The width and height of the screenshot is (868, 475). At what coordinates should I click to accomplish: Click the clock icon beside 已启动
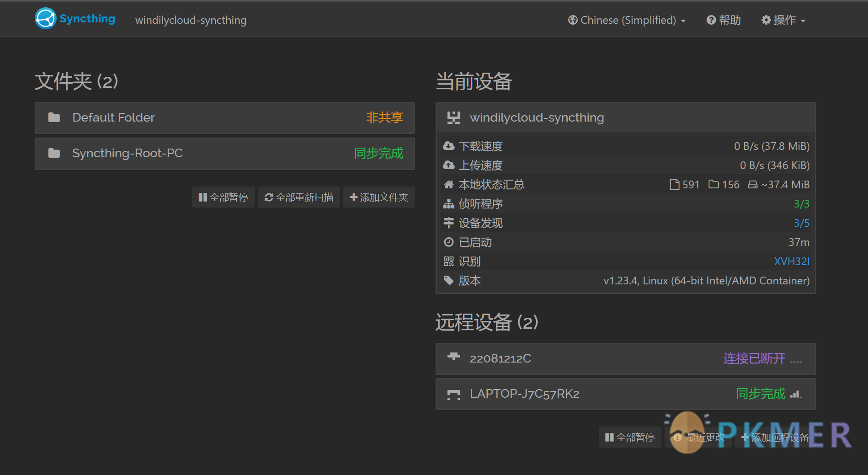449,242
